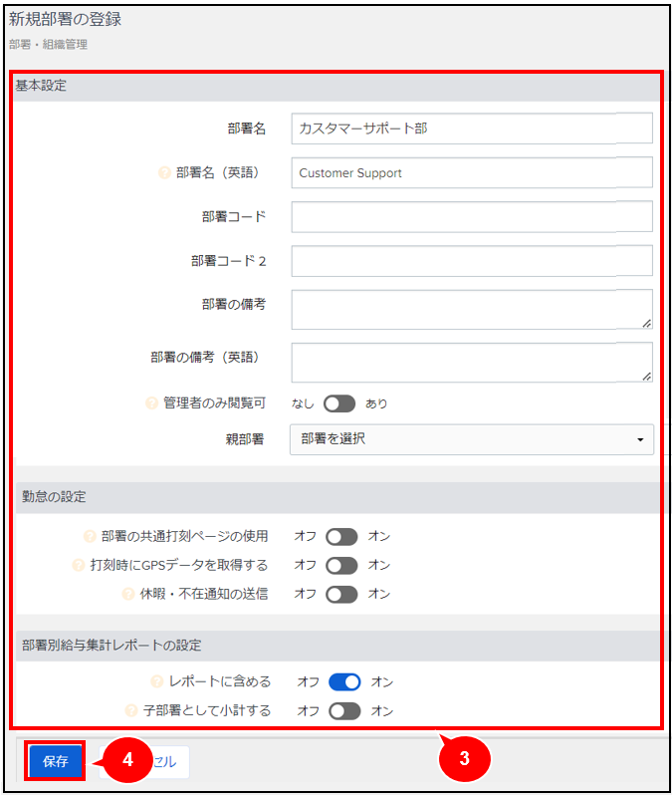
Task: Click help icon next to 管理者のみ閲覧可
Action: (x=151, y=403)
